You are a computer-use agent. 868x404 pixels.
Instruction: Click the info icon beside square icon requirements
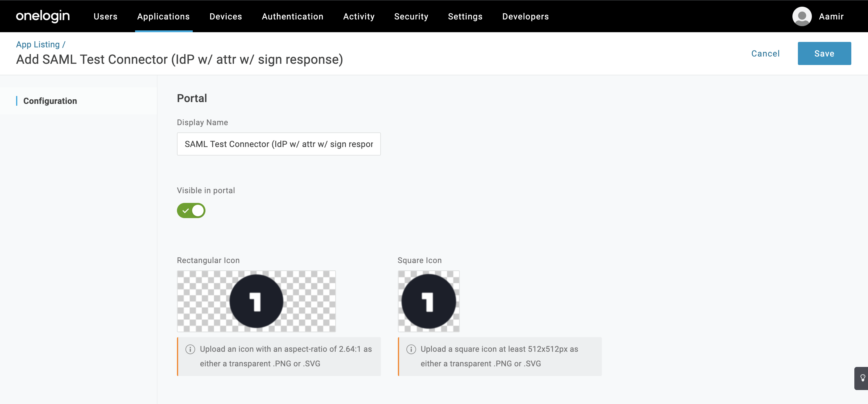click(x=411, y=349)
